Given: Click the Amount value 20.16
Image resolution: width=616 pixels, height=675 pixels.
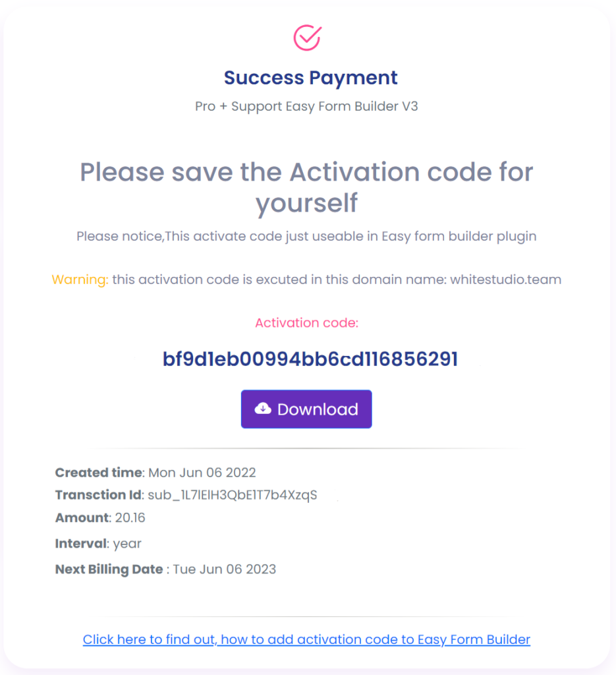Looking at the screenshot, I should [130, 517].
